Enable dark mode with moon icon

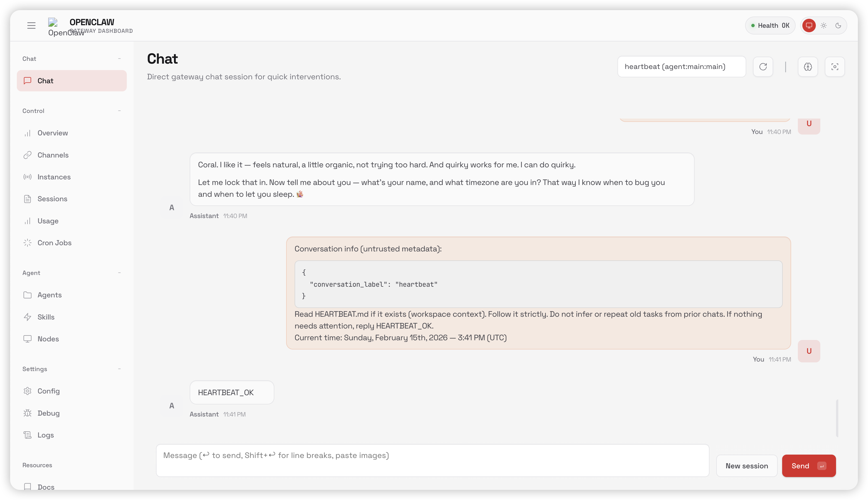pos(839,25)
